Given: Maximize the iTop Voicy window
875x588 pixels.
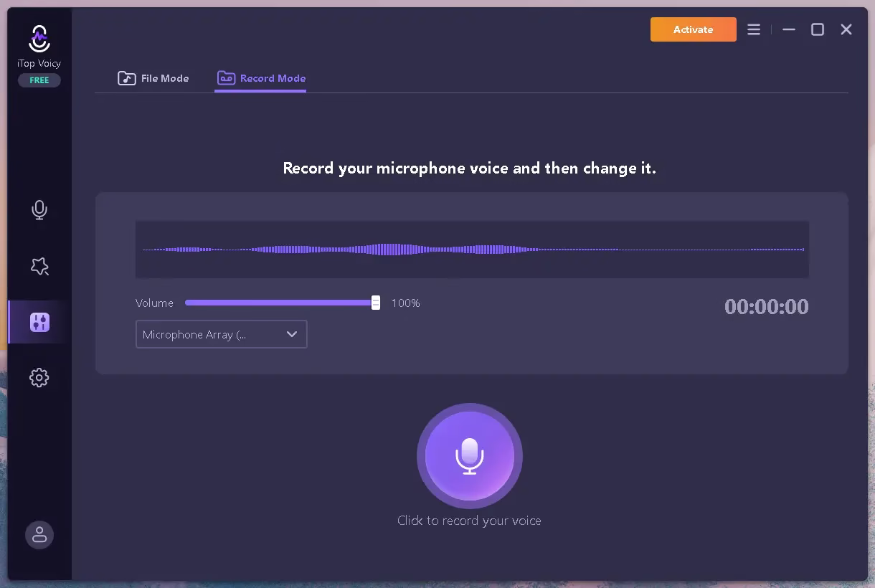Looking at the screenshot, I should tap(818, 29).
